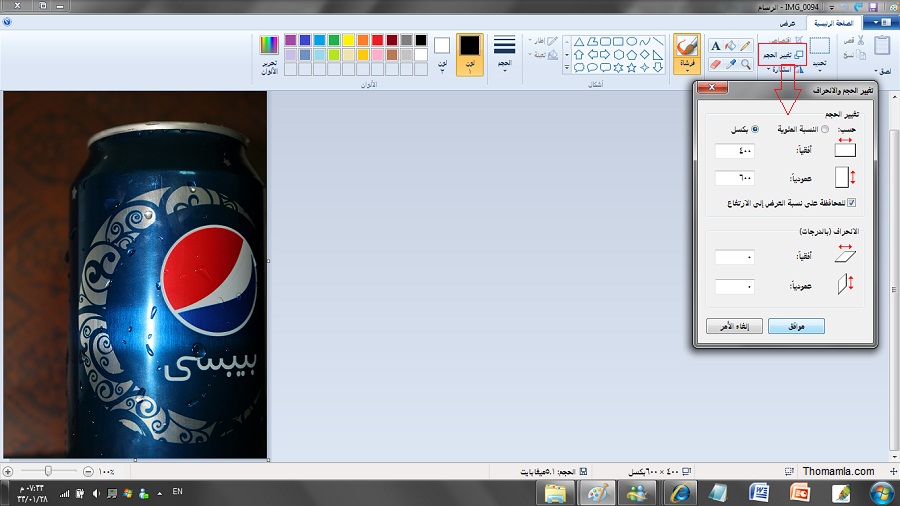
Task: Click the Paste clipboard icon
Action: [x=882, y=46]
